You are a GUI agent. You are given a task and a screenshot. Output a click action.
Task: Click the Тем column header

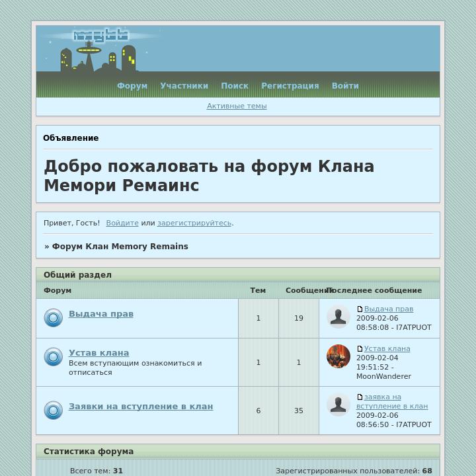point(258,290)
